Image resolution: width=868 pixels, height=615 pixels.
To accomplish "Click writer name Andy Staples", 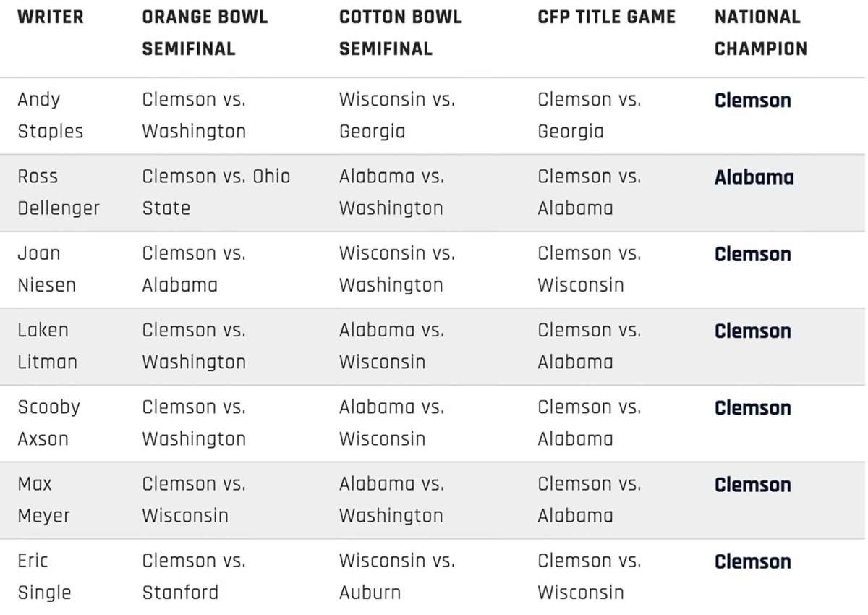I will tap(50, 116).
